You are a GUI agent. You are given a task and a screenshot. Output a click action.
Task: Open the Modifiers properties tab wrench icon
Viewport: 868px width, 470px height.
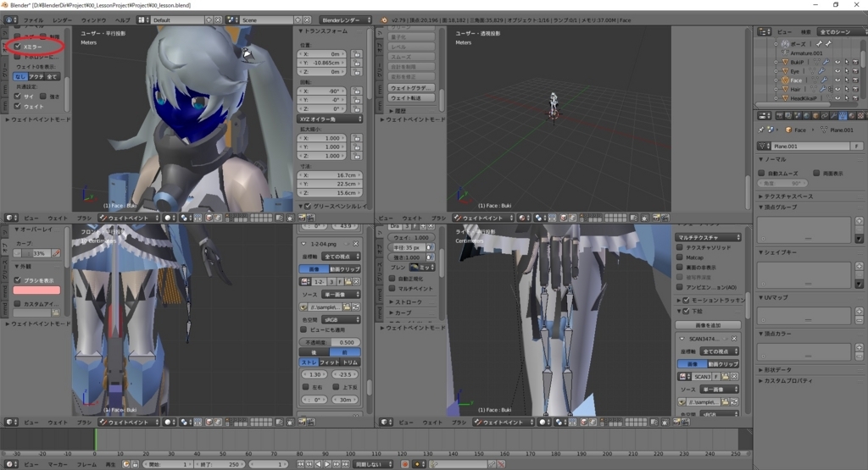click(x=834, y=115)
